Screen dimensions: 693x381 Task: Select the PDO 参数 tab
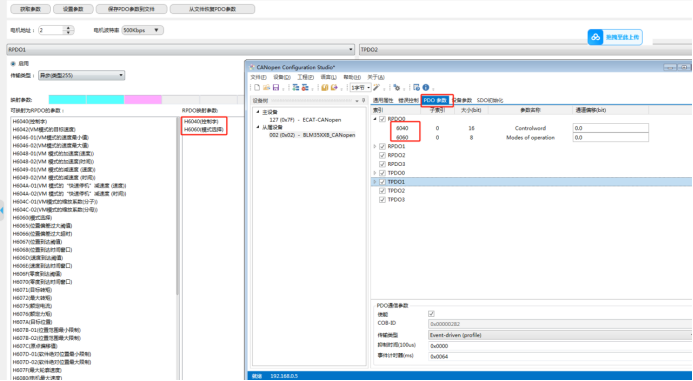[x=435, y=100]
